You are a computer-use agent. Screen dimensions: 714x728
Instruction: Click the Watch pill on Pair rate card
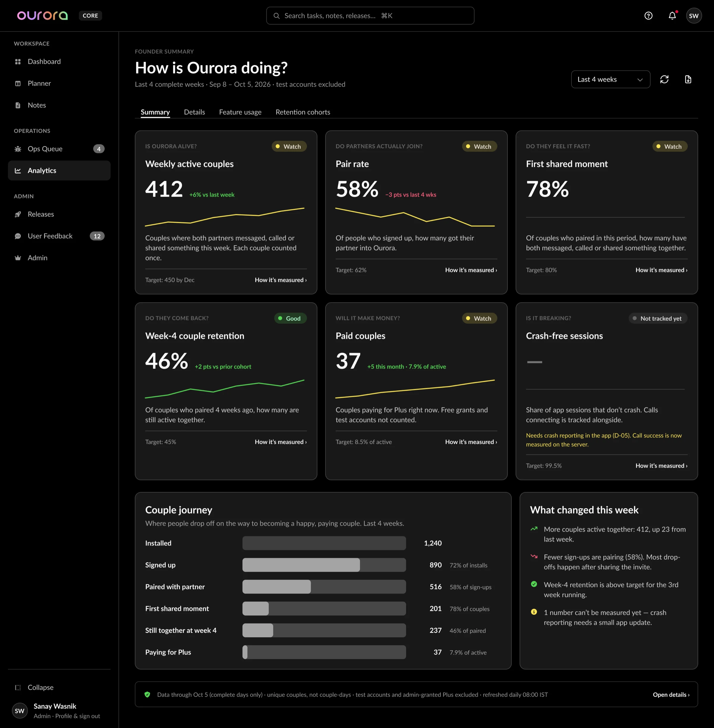tap(479, 147)
